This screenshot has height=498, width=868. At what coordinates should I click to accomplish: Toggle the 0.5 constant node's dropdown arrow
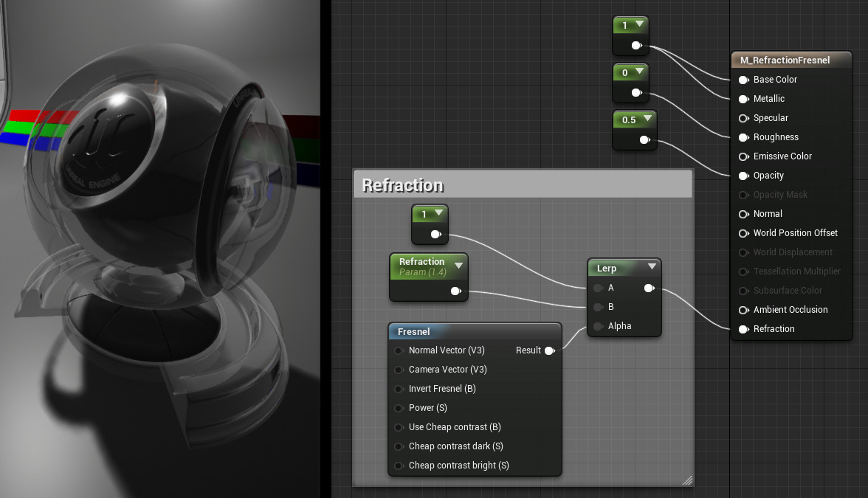[x=647, y=119]
